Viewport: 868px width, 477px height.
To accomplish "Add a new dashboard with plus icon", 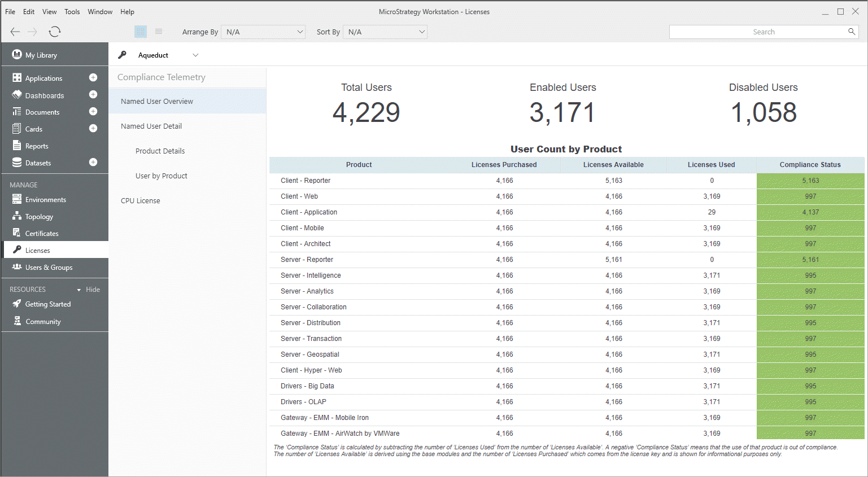I will (93, 95).
